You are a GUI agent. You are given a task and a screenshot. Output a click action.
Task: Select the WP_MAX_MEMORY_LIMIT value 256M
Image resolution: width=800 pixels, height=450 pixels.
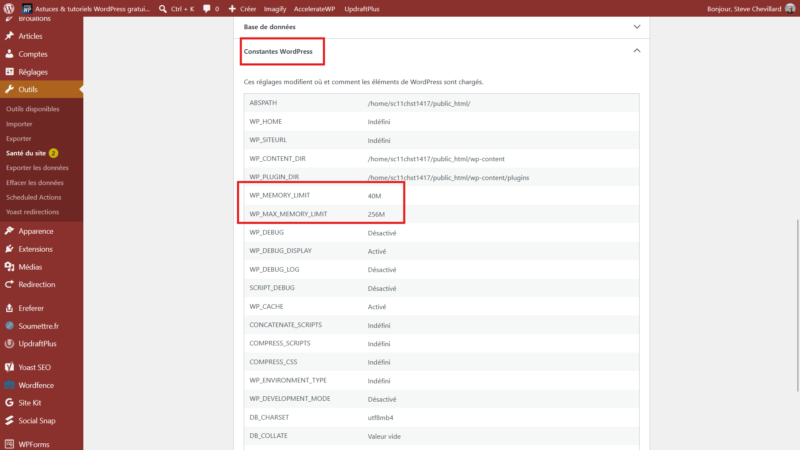(x=376, y=214)
